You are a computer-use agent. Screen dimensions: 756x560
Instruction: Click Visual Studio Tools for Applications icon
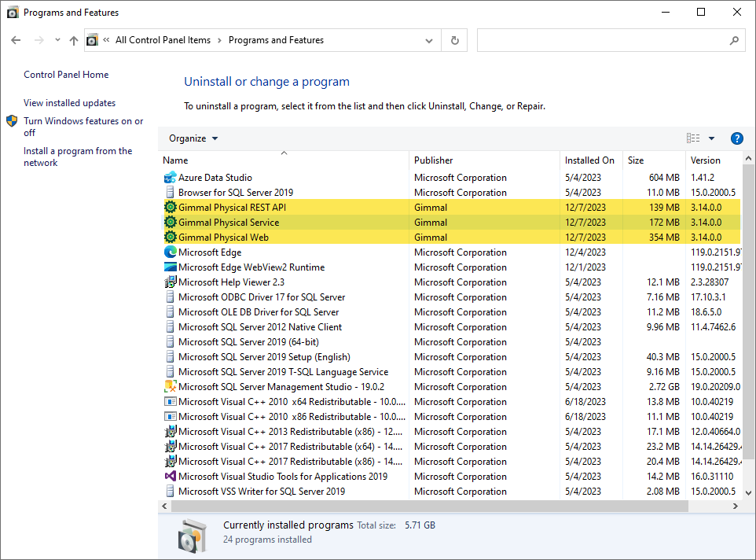tap(170, 477)
